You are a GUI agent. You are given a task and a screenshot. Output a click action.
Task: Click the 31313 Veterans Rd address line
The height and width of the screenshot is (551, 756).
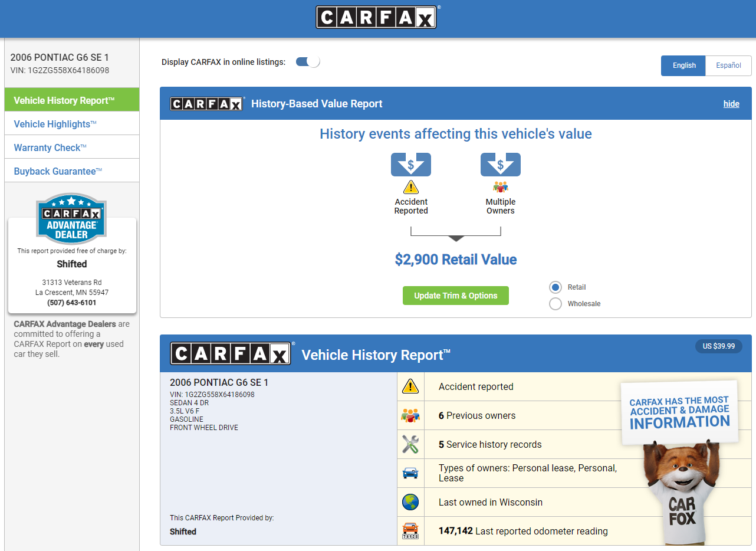[72, 283]
